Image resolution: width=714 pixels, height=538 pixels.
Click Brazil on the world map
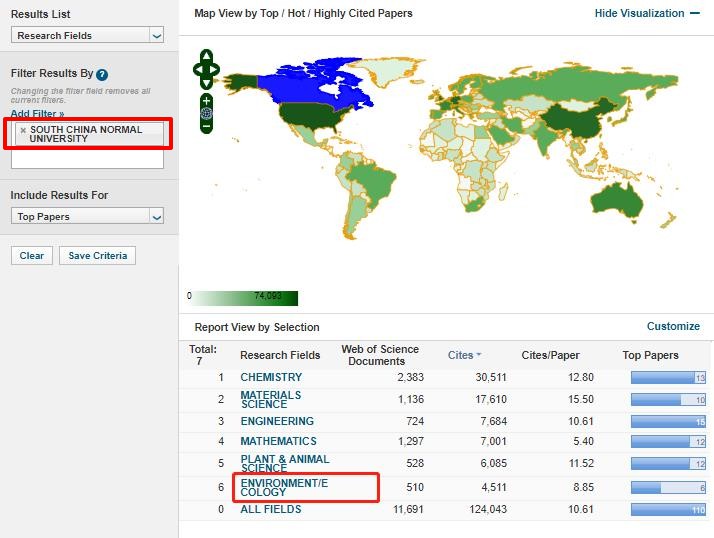[372, 182]
